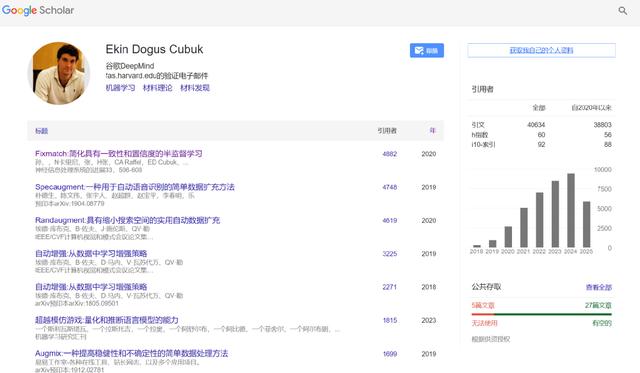
Task: Open citation count 4619 for Randaugment
Action: (x=389, y=220)
